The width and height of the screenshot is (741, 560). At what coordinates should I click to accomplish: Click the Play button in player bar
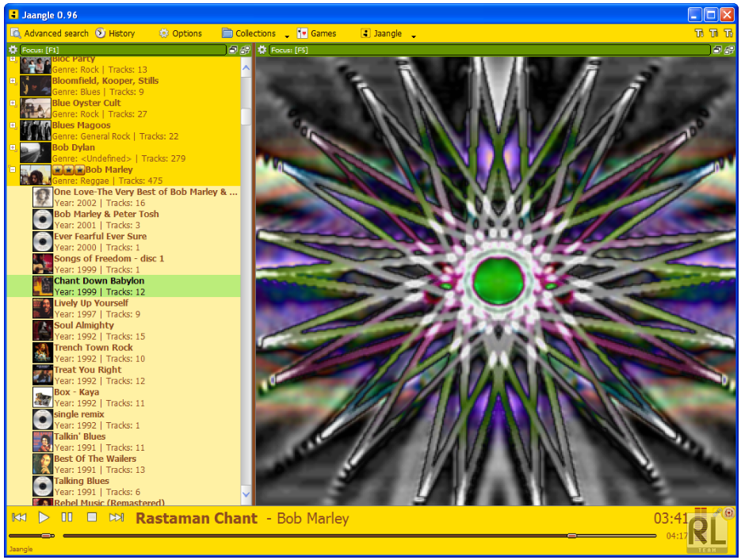(x=44, y=517)
